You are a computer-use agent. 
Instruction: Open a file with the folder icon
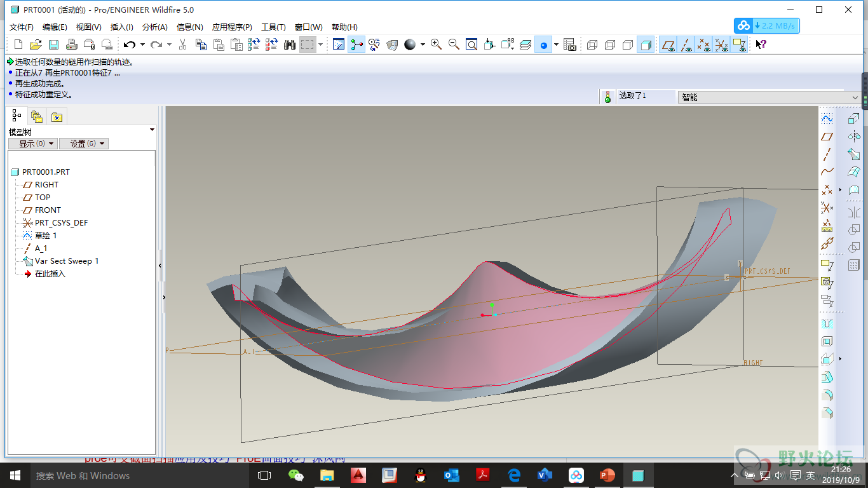click(x=36, y=44)
